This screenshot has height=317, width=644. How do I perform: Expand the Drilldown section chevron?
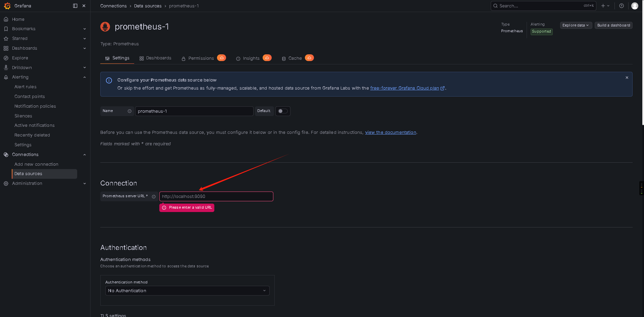[85, 67]
